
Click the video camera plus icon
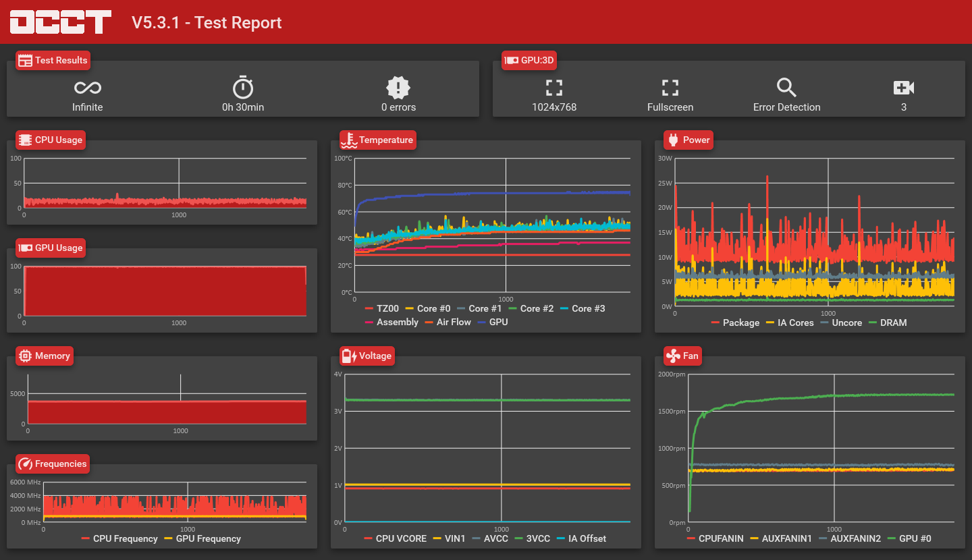tap(903, 88)
